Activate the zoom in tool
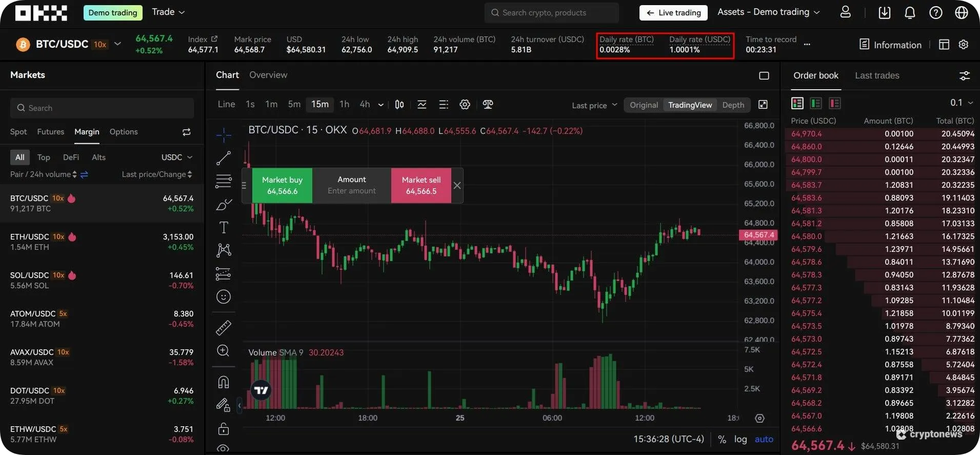The image size is (980, 455). pos(224,350)
